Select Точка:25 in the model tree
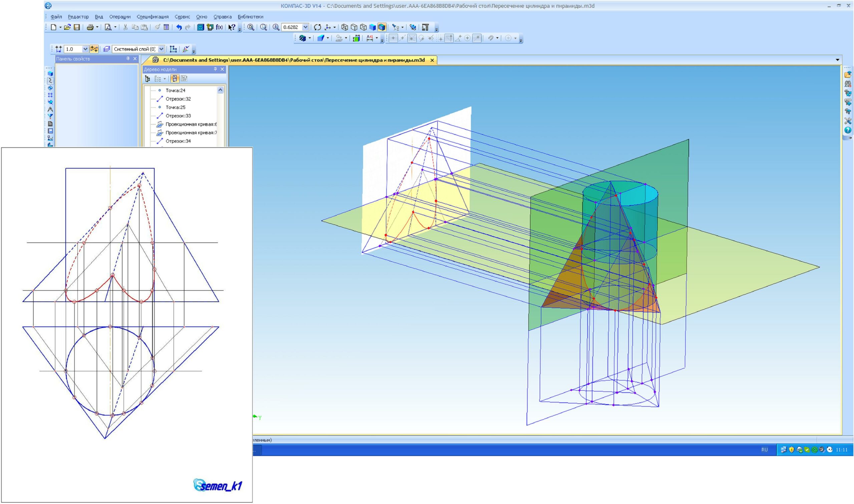854x504 pixels. tap(175, 107)
